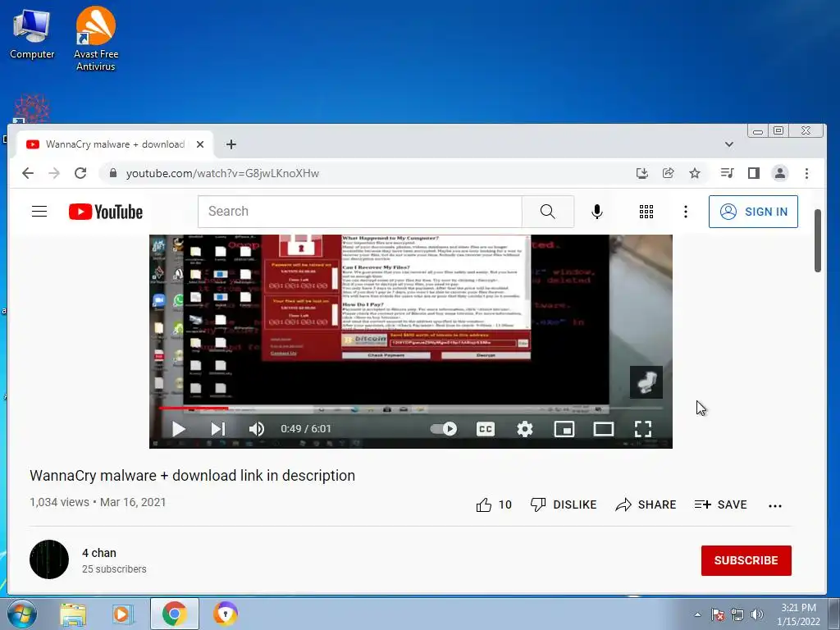This screenshot has height=630, width=840.
Task: Open YouTube hamburger guide menu
Action: coord(39,212)
